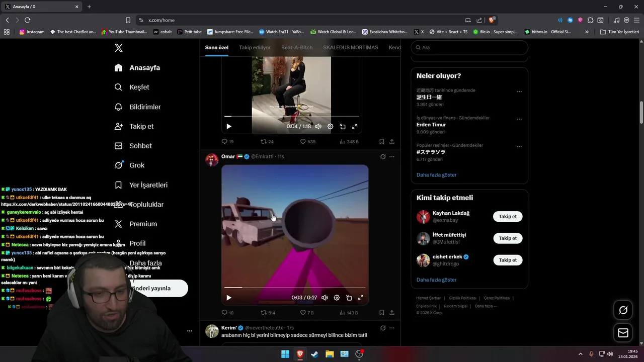This screenshot has height=362, width=644.
Task: Enter fullscreen on the top video
Action: coord(354,126)
